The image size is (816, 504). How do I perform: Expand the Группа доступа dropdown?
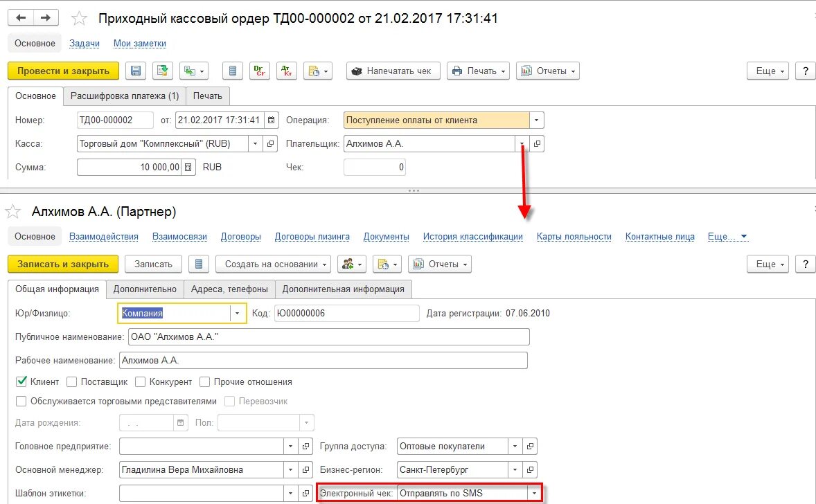click(x=515, y=447)
